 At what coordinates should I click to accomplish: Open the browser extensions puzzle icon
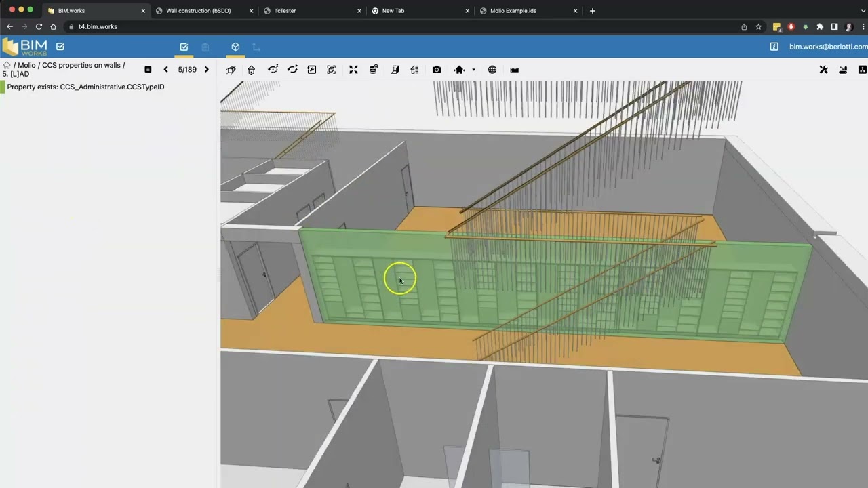coord(820,26)
